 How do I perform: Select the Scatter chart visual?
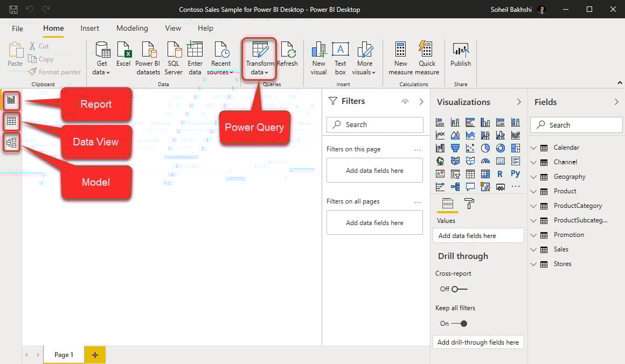coord(470,148)
